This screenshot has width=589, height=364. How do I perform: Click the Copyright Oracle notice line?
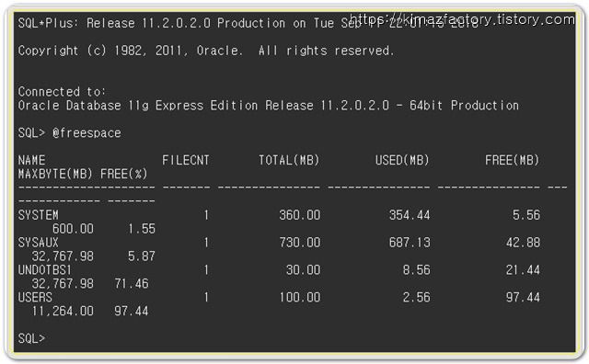click(206, 51)
